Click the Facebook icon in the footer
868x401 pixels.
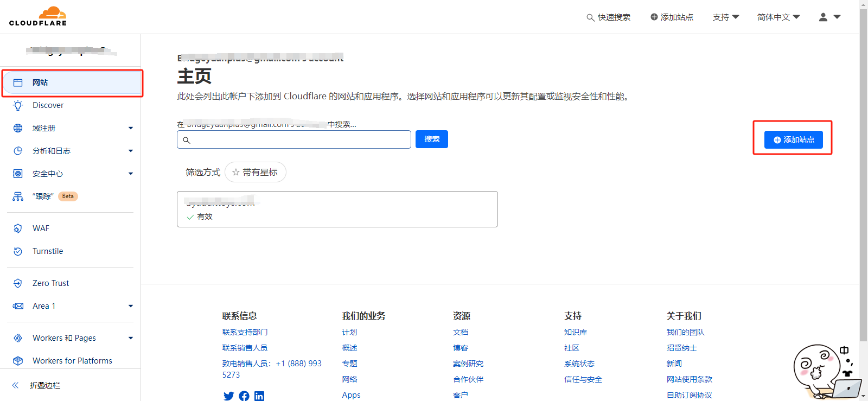pyautogui.click(x=244, y=396)
